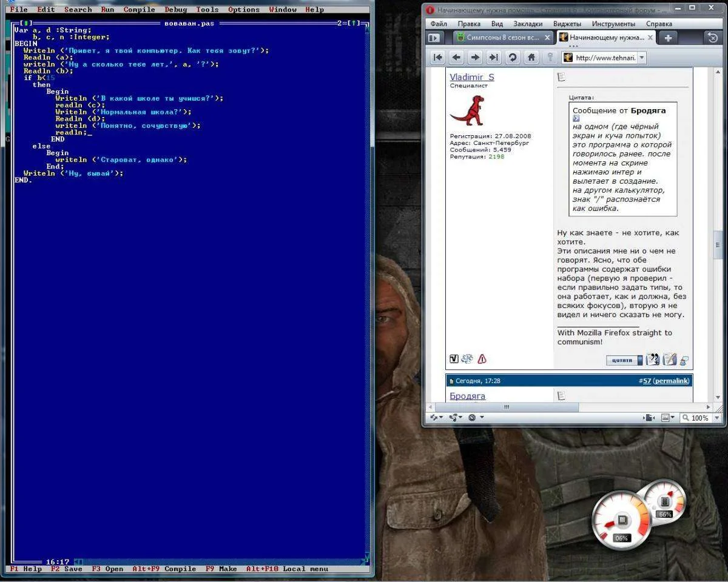Click Alt+F9 Compile in status bar
The height and width of the screenshot is (582, 728).
(x=164, y=569)
